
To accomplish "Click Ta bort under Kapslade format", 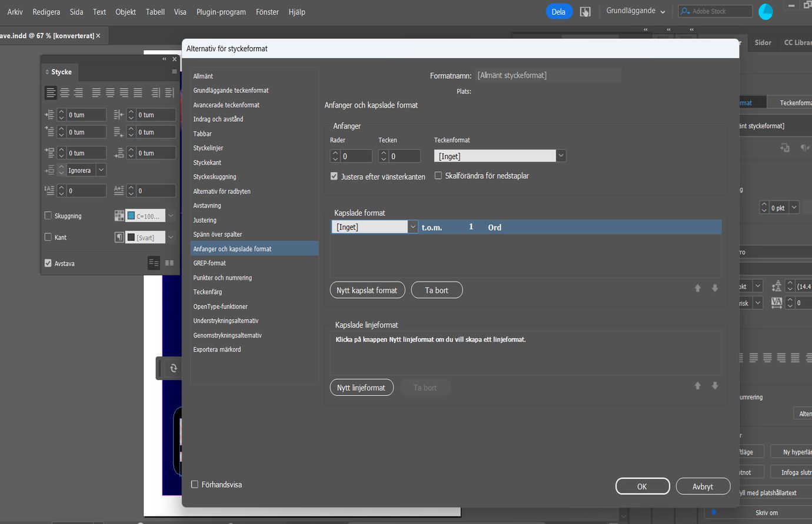I will click(x=437, y=290).
